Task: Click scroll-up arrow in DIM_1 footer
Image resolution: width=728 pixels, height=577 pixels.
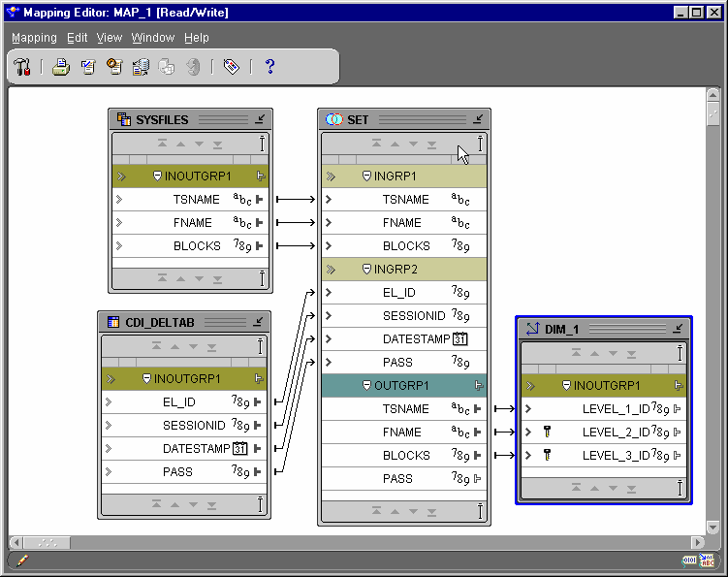Action: pos(594,488)
